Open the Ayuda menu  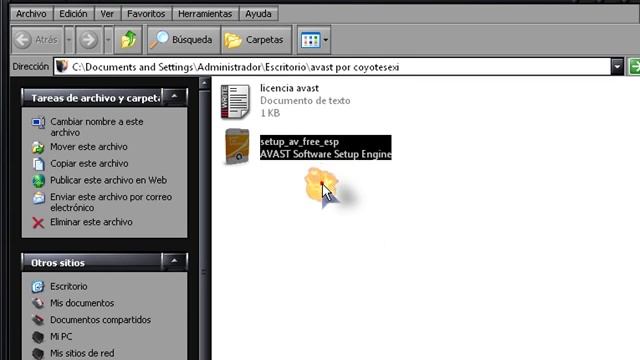click(258, 14)
